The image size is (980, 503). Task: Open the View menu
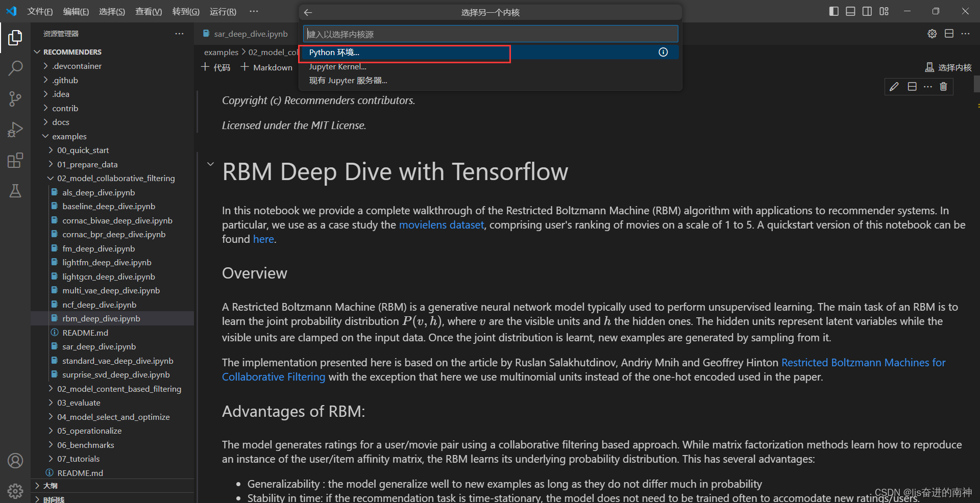149,11
